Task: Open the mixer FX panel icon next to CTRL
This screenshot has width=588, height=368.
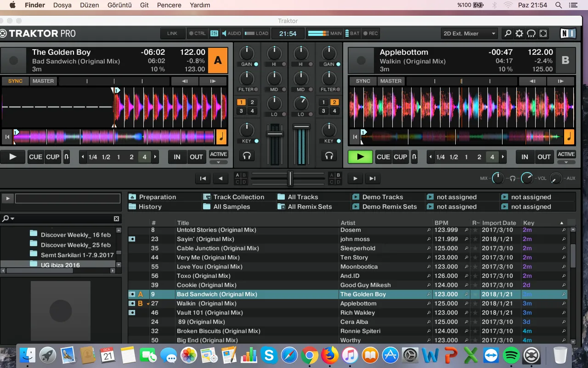Action: point(214,33)
